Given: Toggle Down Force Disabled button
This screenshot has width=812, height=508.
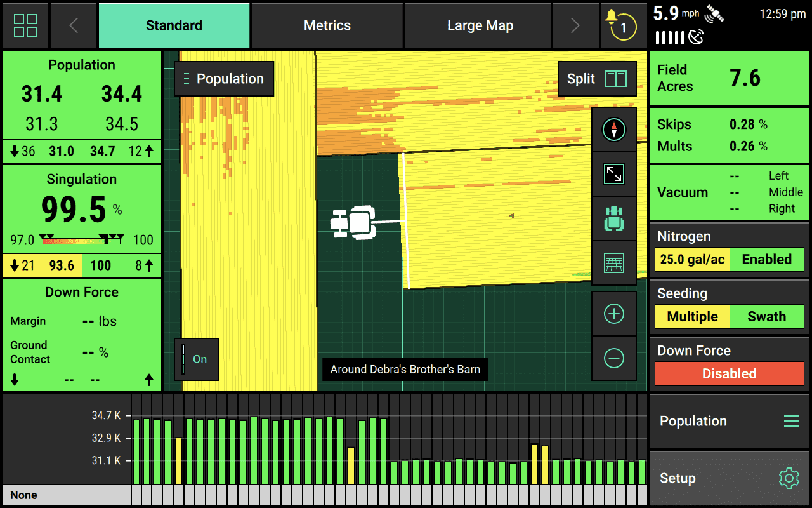Looking at the screenshot, I should [729, 374].
